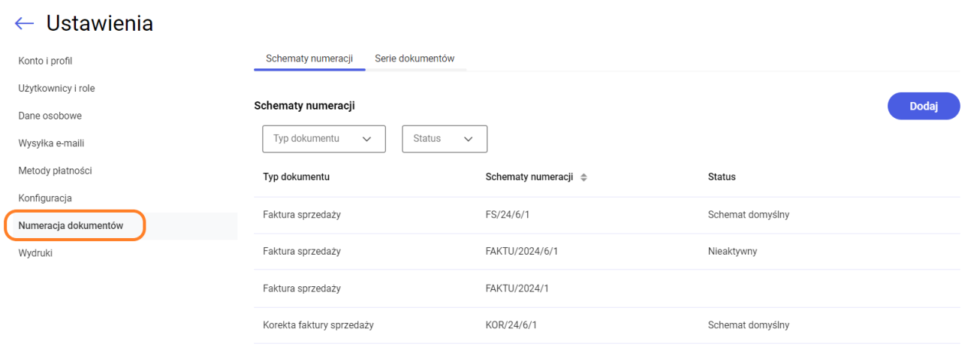980x350 pixels.
Task: Go to Użytkownicy i role section
Action: (56, 89)
